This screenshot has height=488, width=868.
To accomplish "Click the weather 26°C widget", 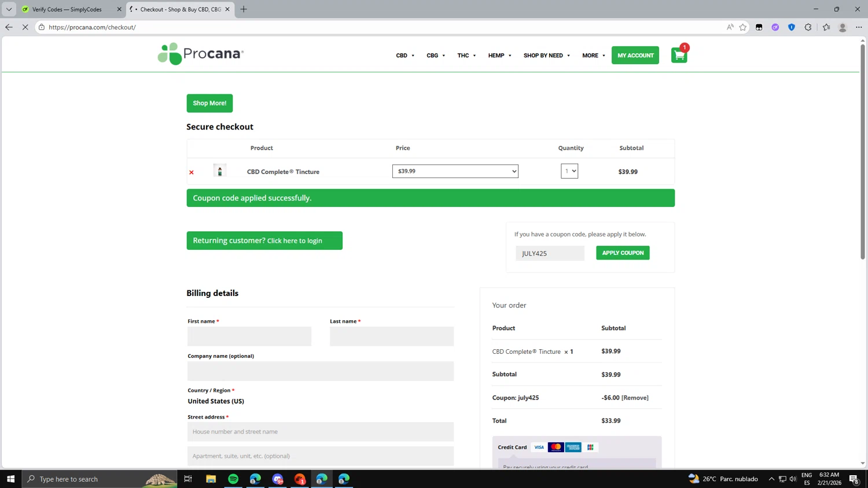I will [723, 479].
